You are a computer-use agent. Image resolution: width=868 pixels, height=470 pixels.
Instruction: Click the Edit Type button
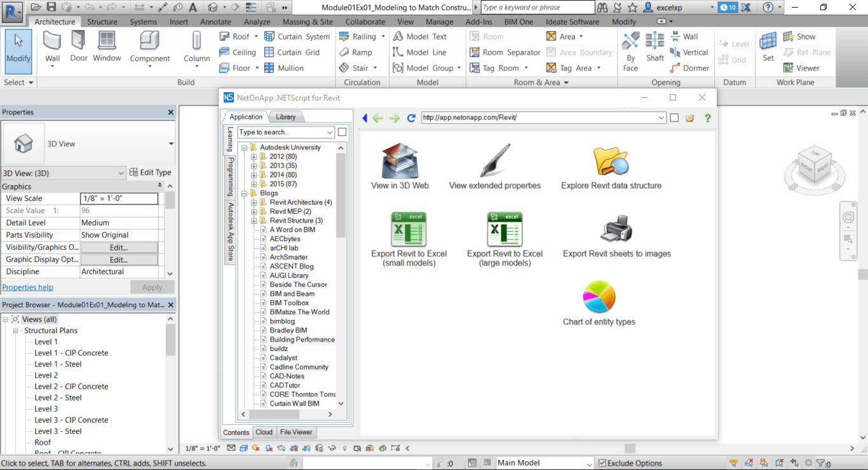click(x=151, y=172)
